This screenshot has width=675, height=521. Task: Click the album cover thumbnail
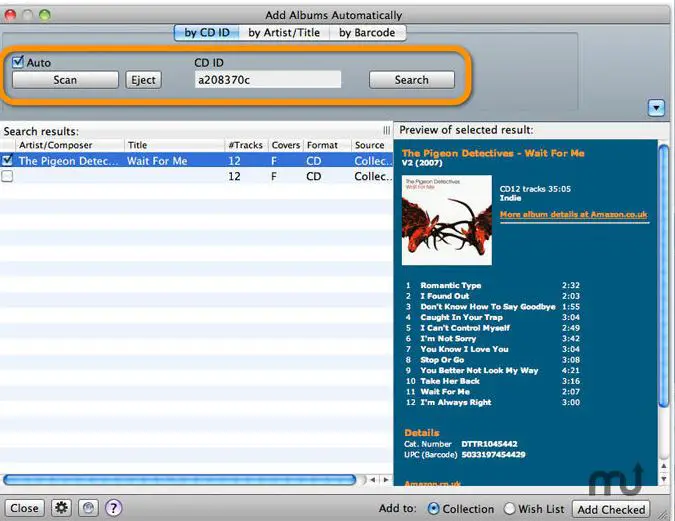pyautogui.click(x=447, y=220)
